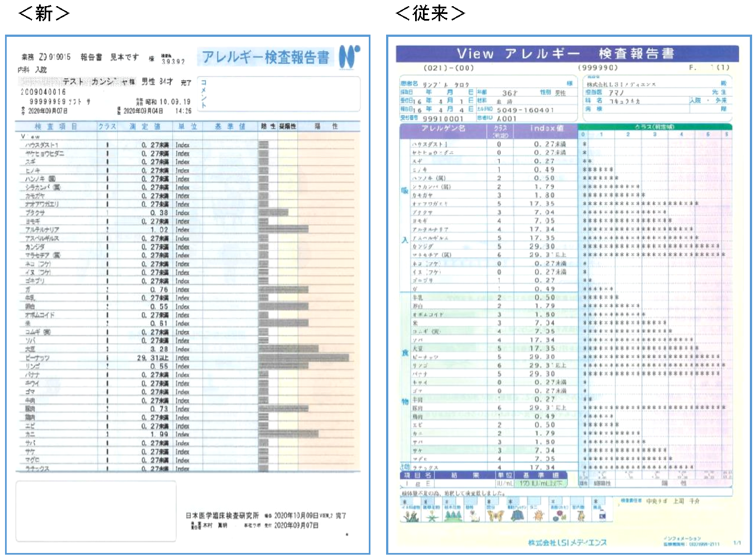Click the 豚肉 value 0.73 in the new report
The width and height of the screenshot is (756, 558).
coord(159,409)
